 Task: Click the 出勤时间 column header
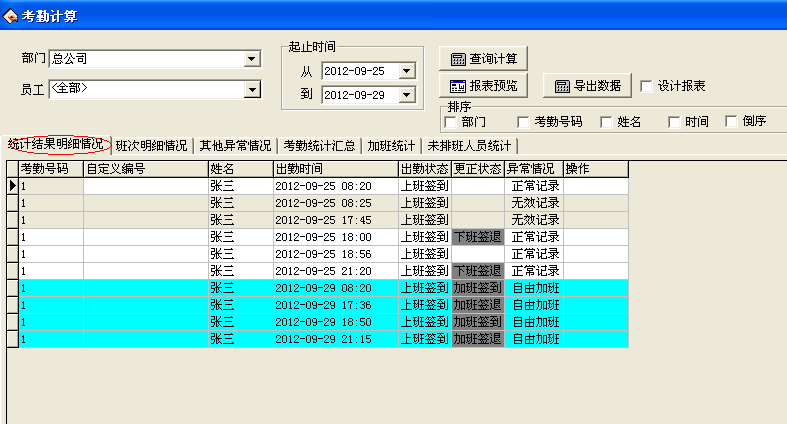(x=336, y=169)
